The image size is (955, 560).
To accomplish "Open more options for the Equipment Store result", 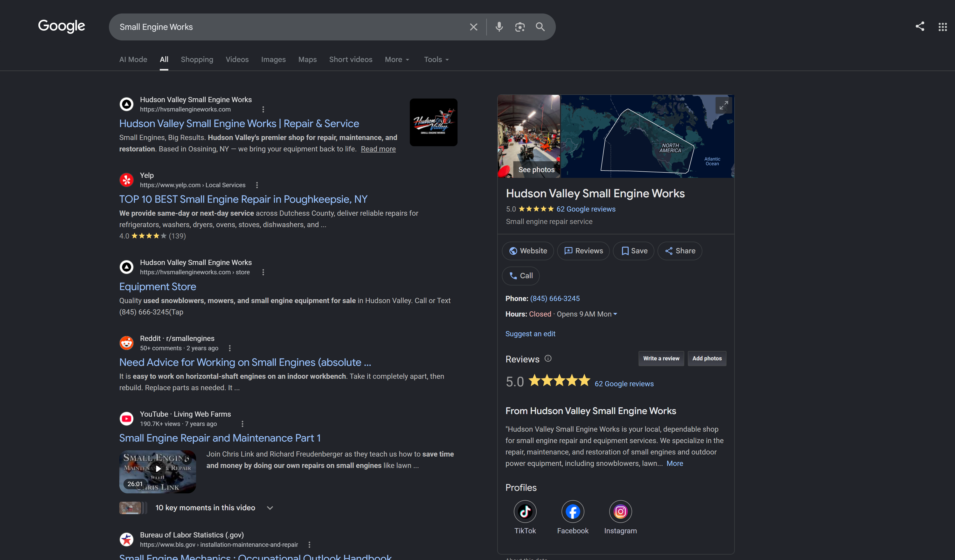I will pos(263,272).
